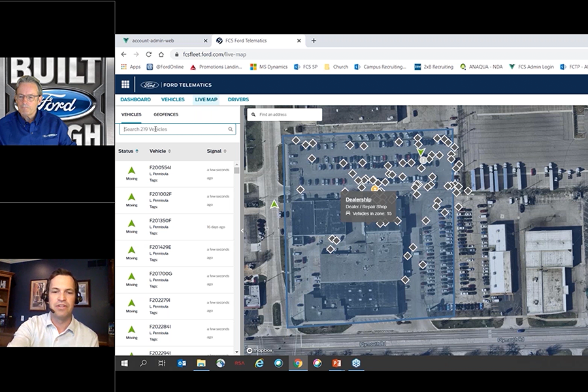The height and width of the screenshot is (392, 588).
Task: Open the FCS Admin Login bookmark
Action: 531,67
